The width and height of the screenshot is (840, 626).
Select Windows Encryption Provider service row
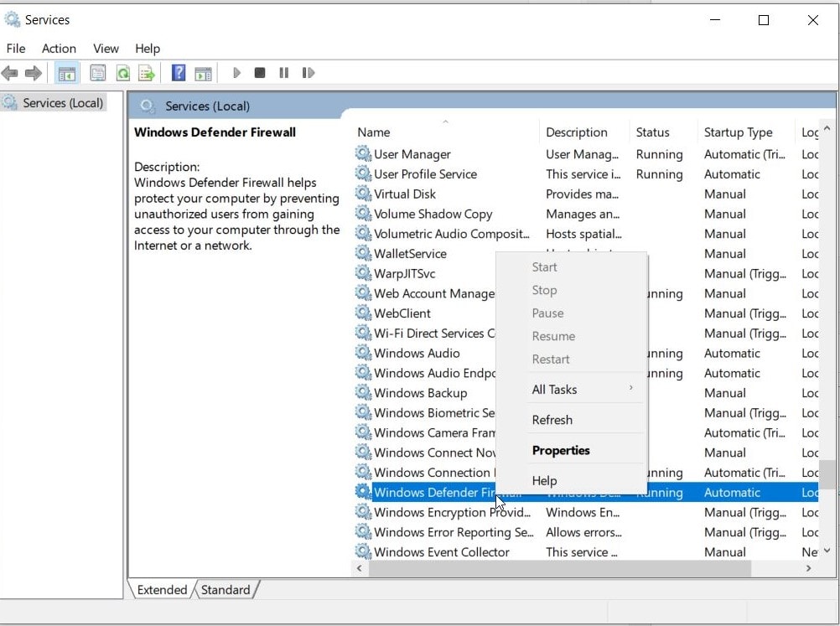click(x=586, y=512)
